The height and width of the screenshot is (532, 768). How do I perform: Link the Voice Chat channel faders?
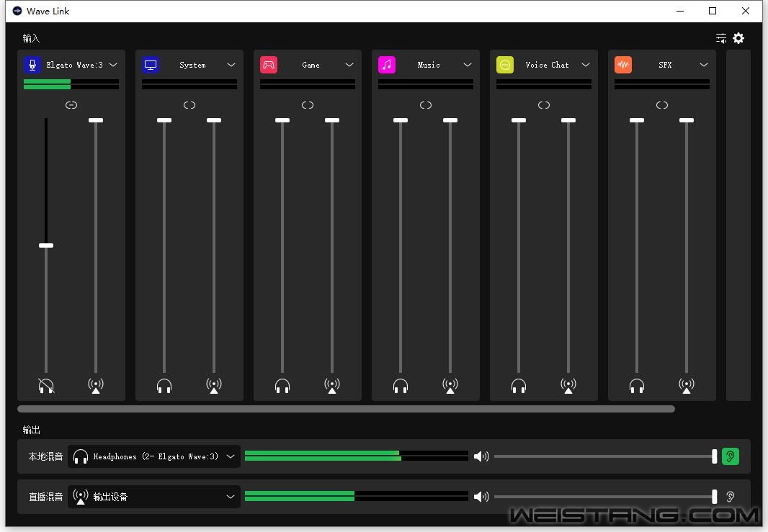click(544, 105)
